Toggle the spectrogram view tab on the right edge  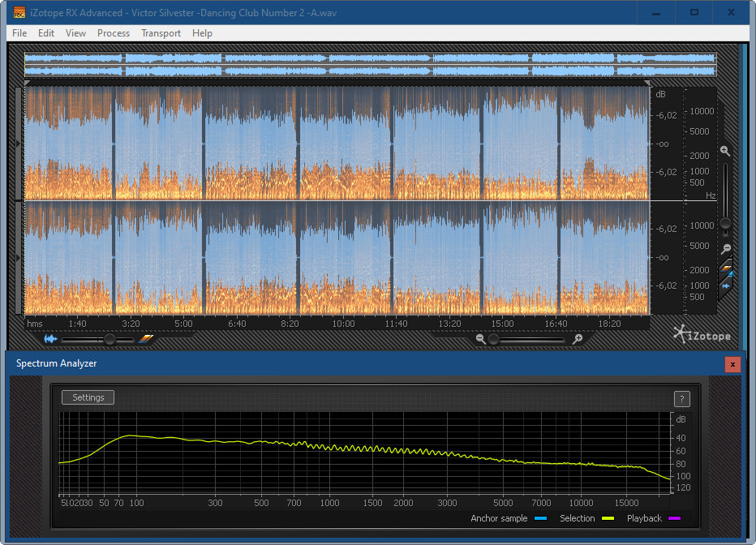[727, 267]
